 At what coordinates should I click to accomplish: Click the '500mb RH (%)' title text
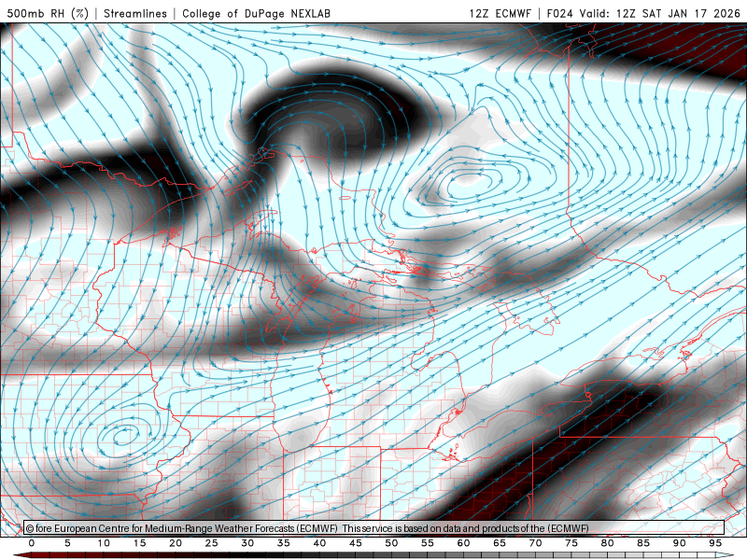(x=48, y=13)
